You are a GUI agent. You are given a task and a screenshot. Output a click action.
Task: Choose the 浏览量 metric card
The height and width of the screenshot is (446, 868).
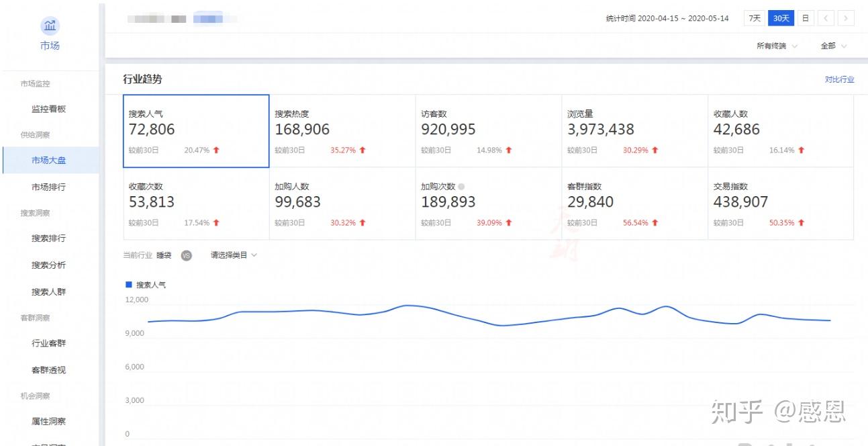(635, 131)
